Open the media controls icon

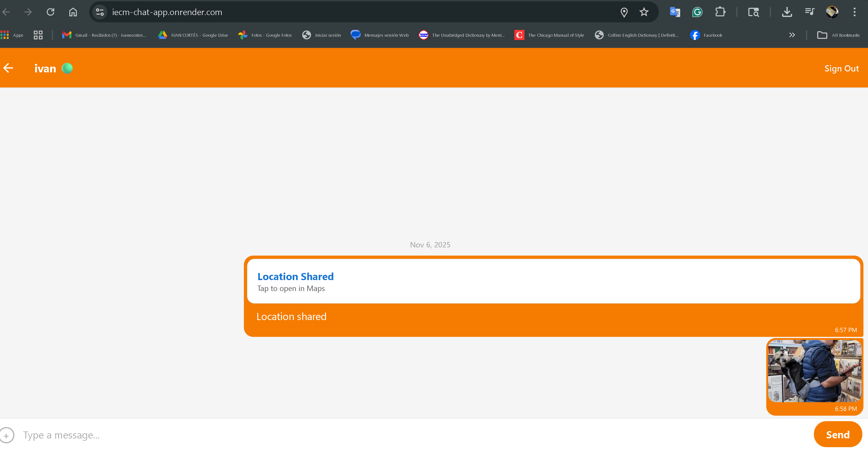(810, 12)
